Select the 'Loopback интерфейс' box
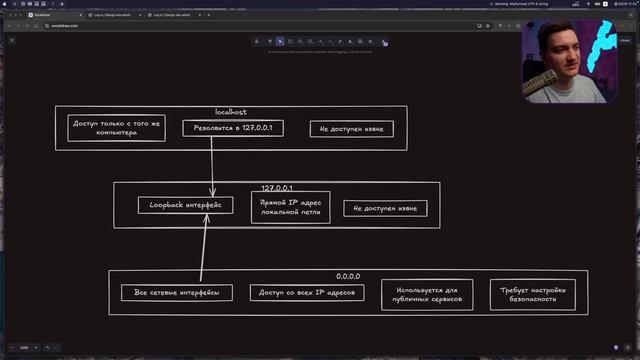This screenshot has height=360, width=640. tap(185, 205)
